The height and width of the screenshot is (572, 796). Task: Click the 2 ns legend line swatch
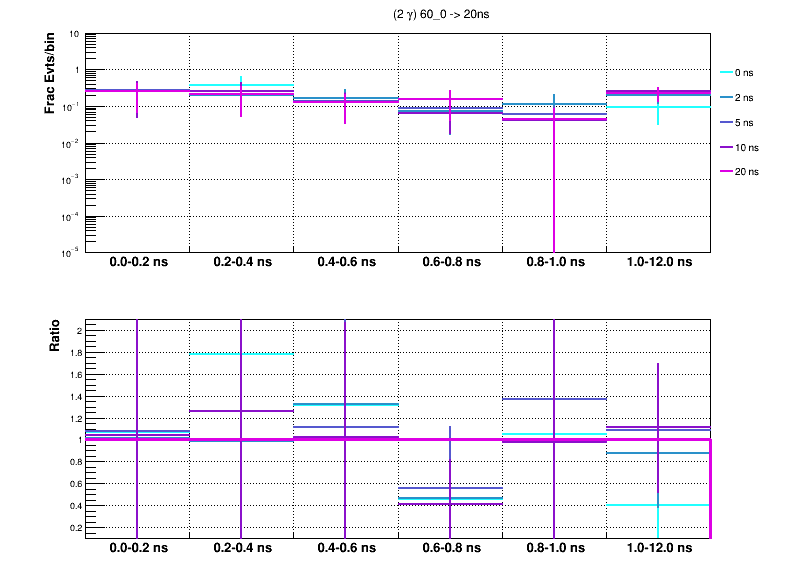726,98
